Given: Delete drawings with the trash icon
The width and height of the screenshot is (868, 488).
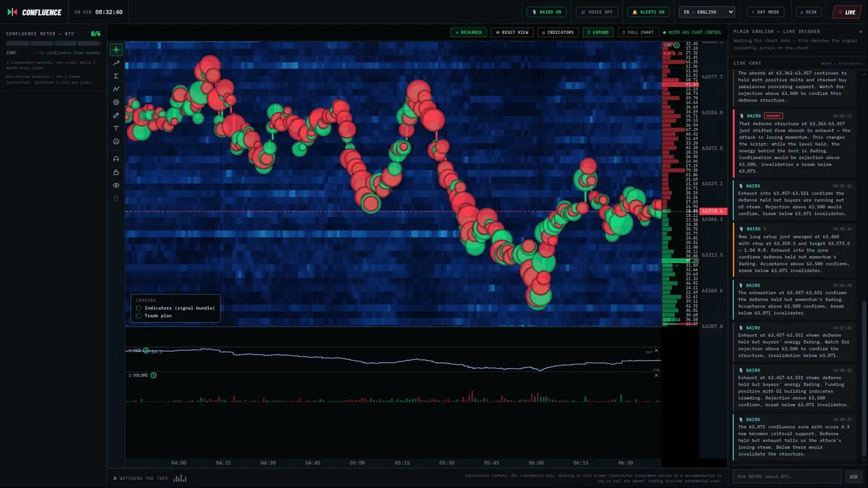Looking at the screenshot, I should point(116,199).
